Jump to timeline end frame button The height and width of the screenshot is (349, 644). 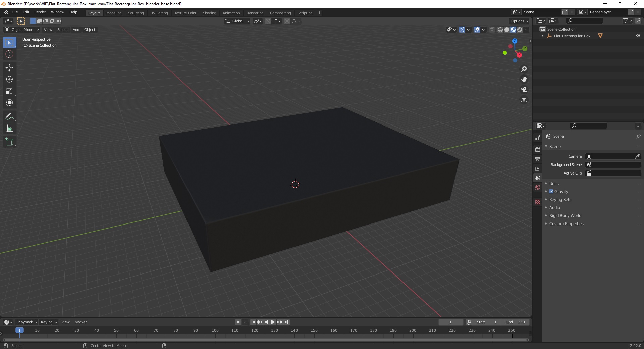tap(287, 322)
